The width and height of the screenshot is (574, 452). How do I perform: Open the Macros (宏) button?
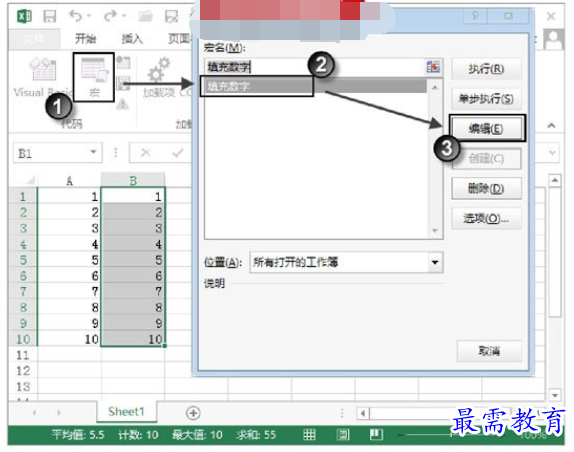tap(94, 77)
